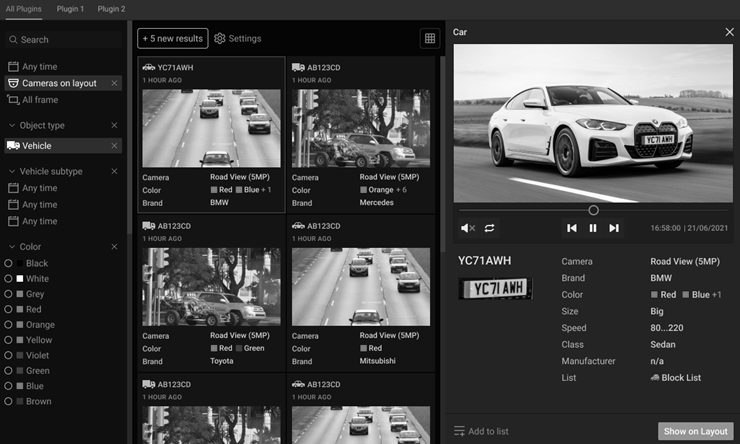Load the 5 new results button
The height and width of the screenshot is (444, 740).
(x=173, y=39)
